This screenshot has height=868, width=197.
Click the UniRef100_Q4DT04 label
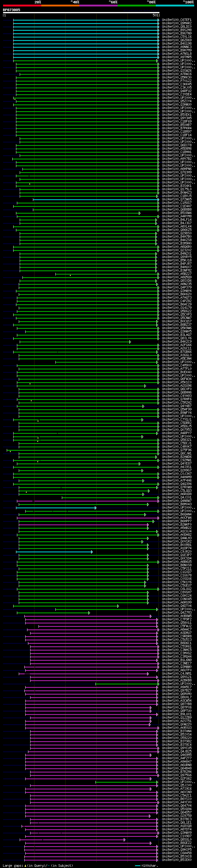point(177,606)
